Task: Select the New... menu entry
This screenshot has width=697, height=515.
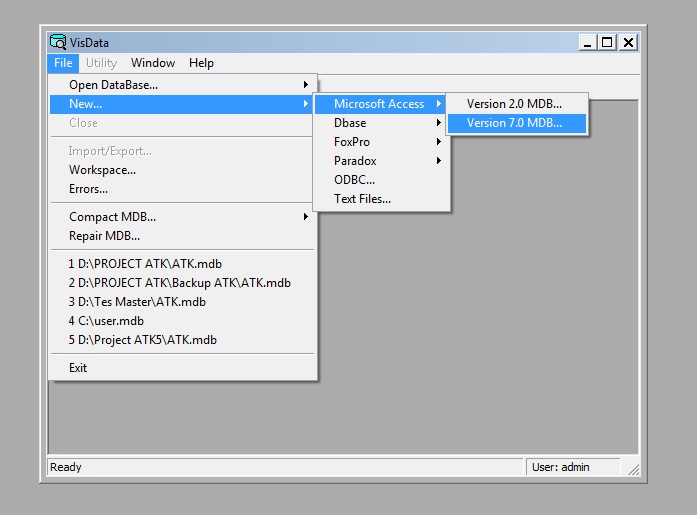Action: (183, 104)
